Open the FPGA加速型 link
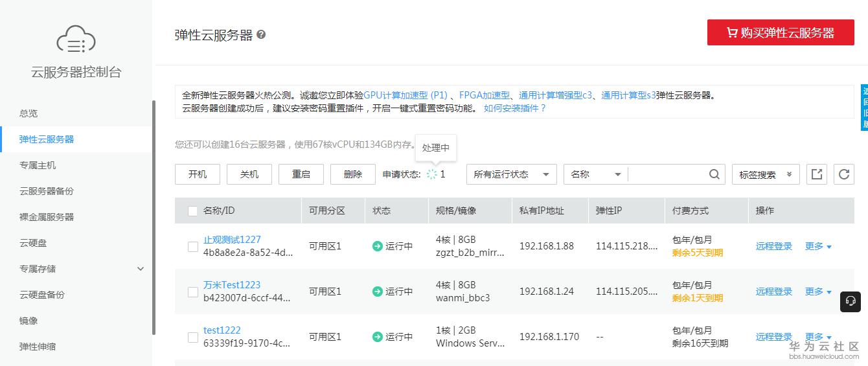Screen dimensions: 868x366 pyautogui.click(x=485, y=95)
